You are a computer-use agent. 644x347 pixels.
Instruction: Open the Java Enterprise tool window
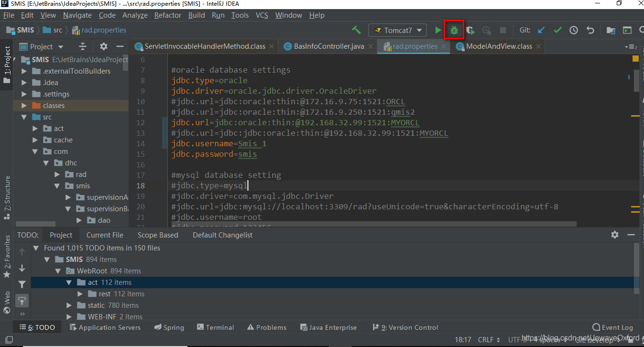(328, 327)
